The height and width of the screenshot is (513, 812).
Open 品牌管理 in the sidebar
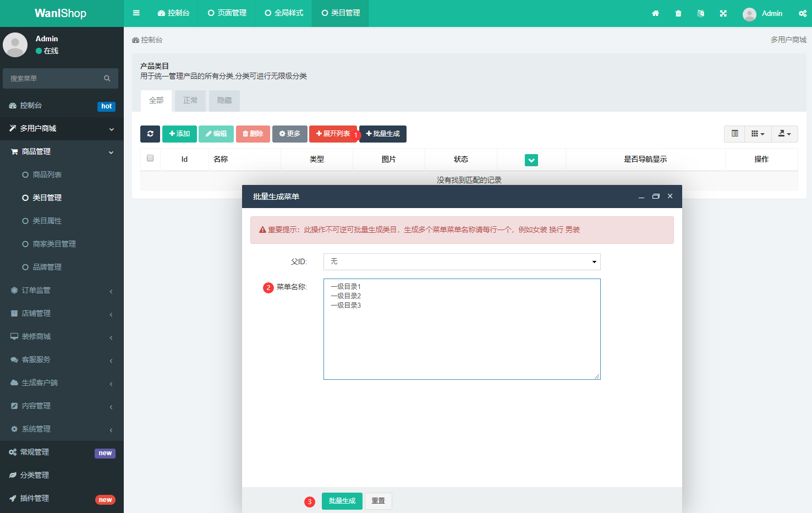pyautogui.click(x=62, y=268)
